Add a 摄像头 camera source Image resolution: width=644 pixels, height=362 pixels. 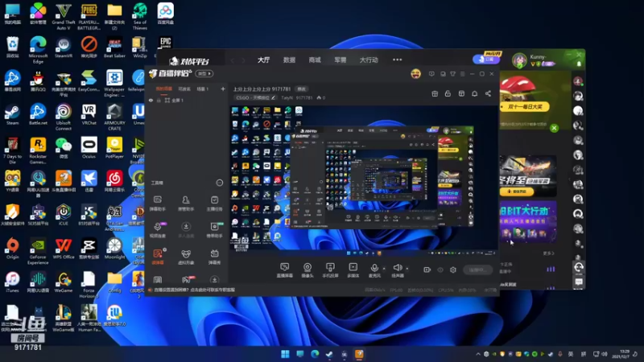(308, 270)
